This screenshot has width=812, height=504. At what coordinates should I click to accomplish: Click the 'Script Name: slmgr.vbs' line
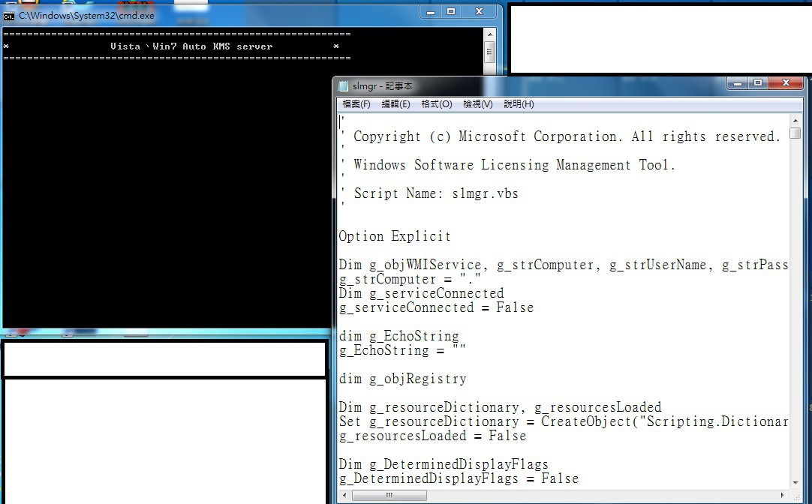pyautogui.click(x=430, y=194)
